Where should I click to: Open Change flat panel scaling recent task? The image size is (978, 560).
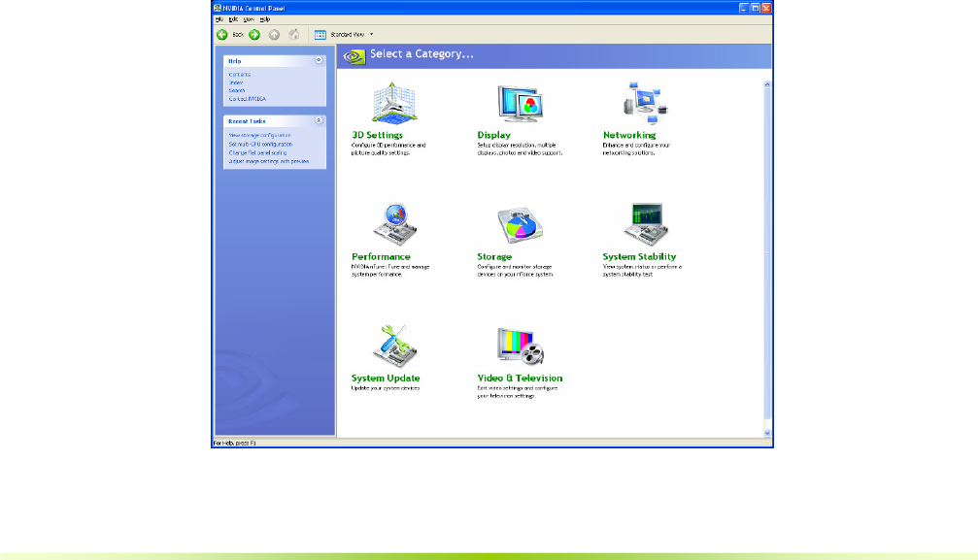257,152
